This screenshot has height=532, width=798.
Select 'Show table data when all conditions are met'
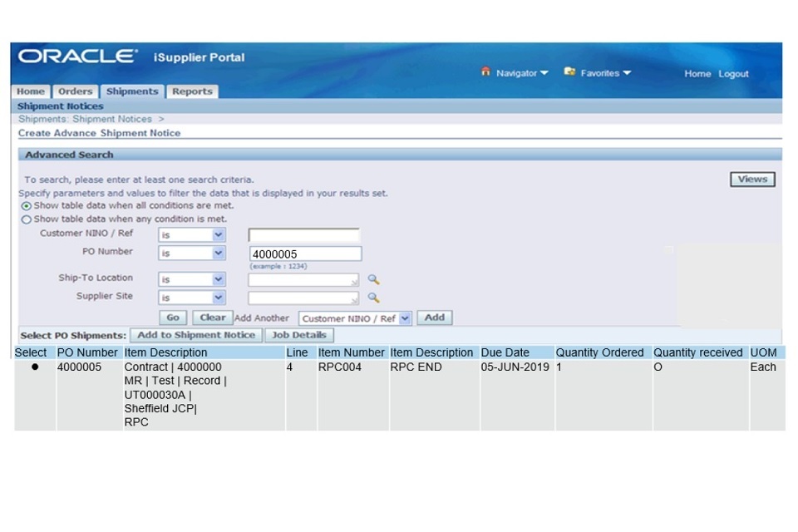tap(27, 205)
